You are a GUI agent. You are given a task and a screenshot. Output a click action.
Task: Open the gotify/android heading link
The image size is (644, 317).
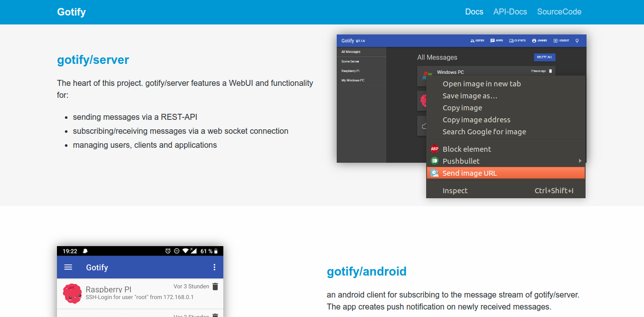(x=367, y=272)
